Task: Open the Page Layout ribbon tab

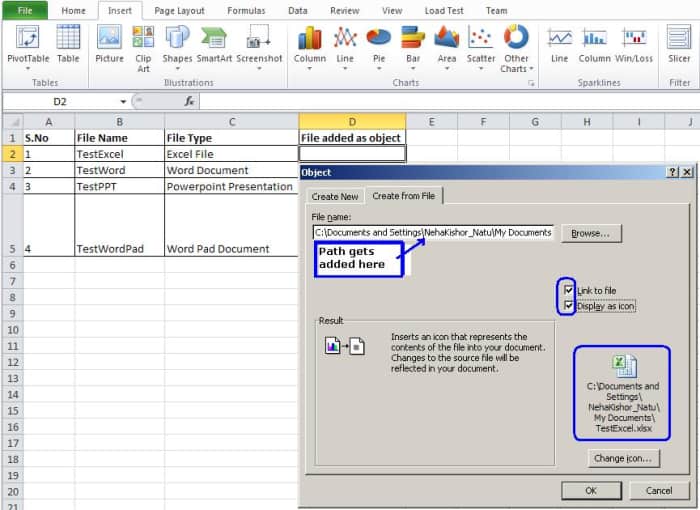Action: [x=179, y=10]
